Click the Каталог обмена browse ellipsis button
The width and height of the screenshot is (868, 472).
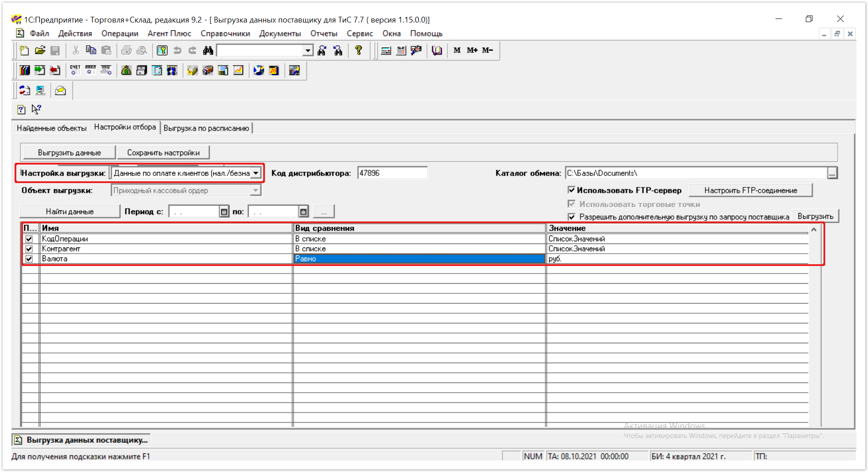click(832, 173)
